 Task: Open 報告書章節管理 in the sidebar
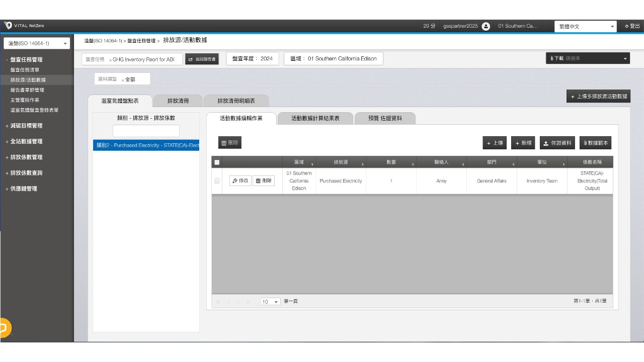pyautogui.click(x=28, y=90)
